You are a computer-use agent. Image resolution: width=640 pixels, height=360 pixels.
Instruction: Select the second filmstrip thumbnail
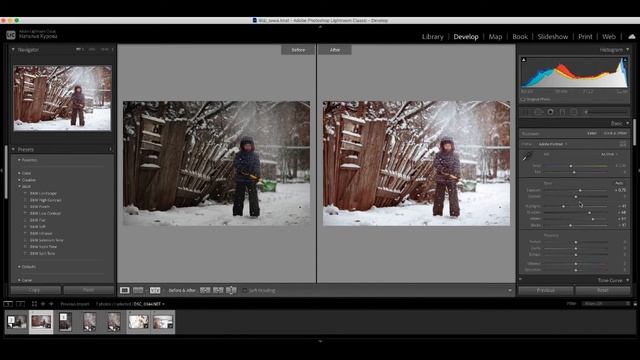pyautogui.click(x=41, y=322)
